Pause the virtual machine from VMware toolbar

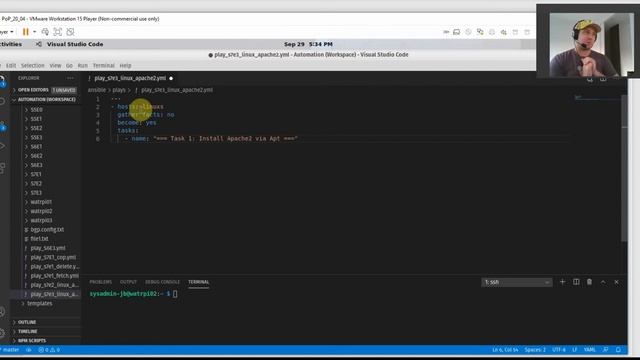coord(26,32)
